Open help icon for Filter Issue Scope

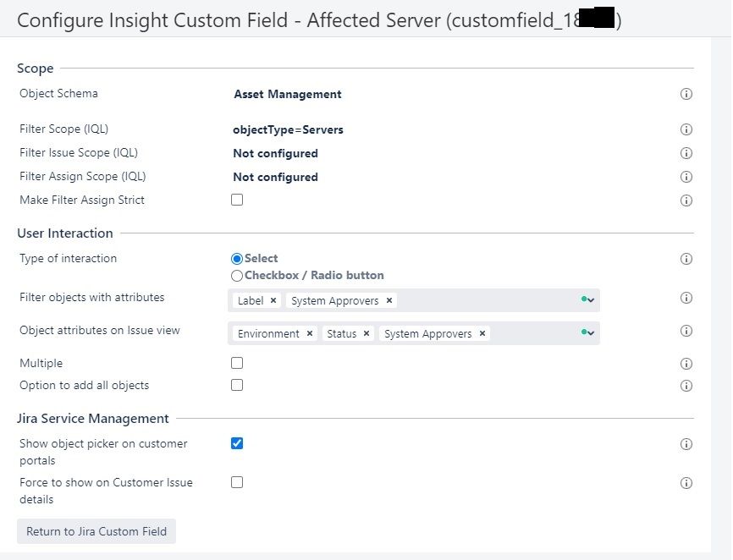click(686, 154)
